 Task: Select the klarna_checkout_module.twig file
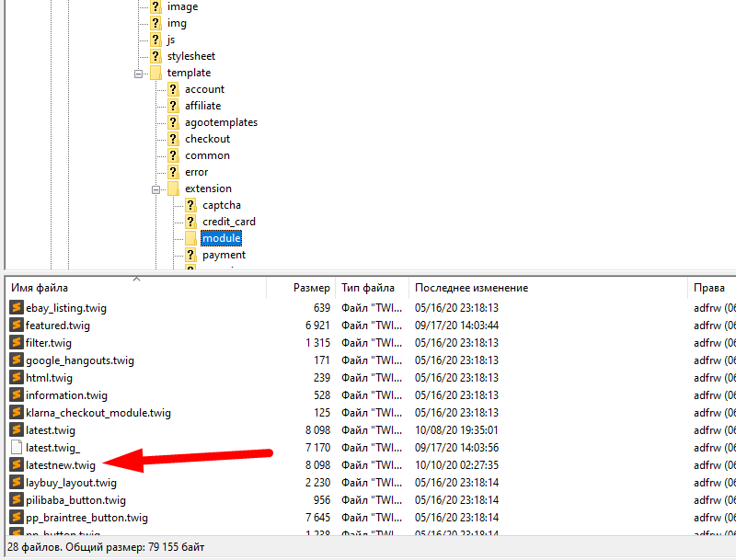(x=98, y=413)
